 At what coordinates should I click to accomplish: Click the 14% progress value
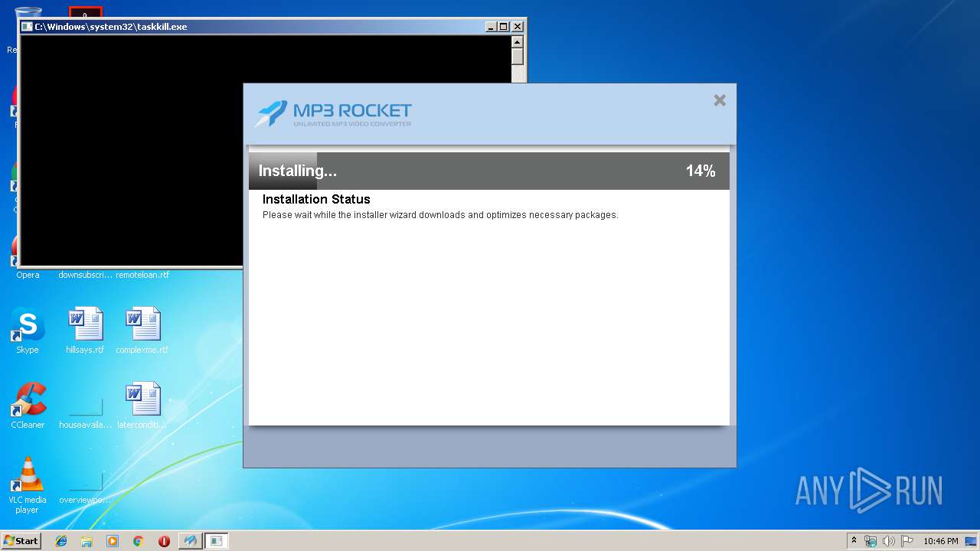point(701,171)
